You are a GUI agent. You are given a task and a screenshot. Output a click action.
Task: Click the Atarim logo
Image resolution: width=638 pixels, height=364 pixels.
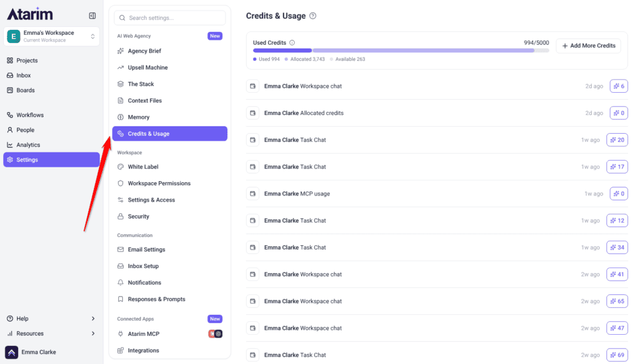(x=30, y=14)
